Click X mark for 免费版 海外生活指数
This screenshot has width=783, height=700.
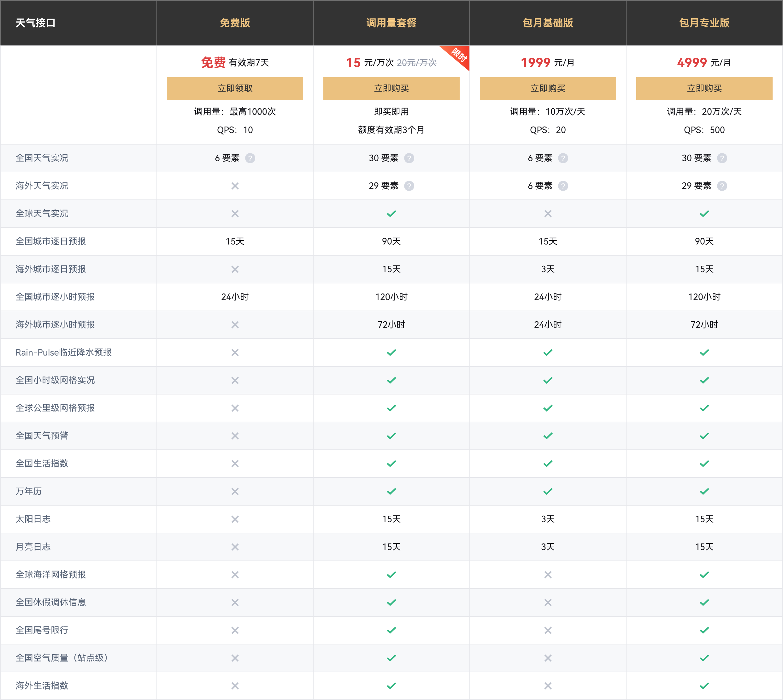[x=235, y=686]
